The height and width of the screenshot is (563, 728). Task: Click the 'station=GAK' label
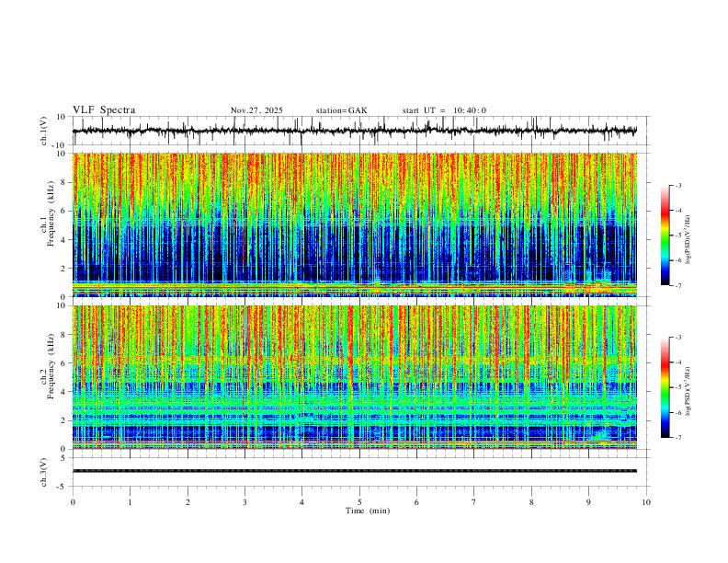[341, 110]
